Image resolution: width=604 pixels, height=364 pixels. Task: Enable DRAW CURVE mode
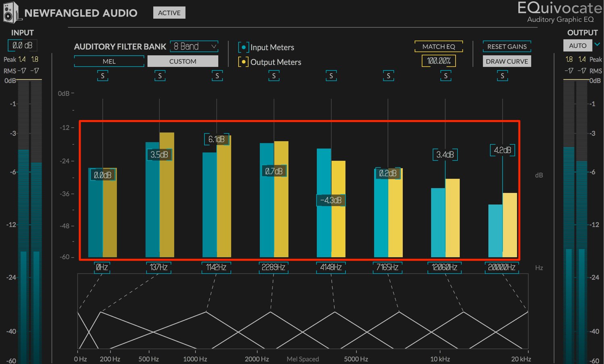pos(507,61)
